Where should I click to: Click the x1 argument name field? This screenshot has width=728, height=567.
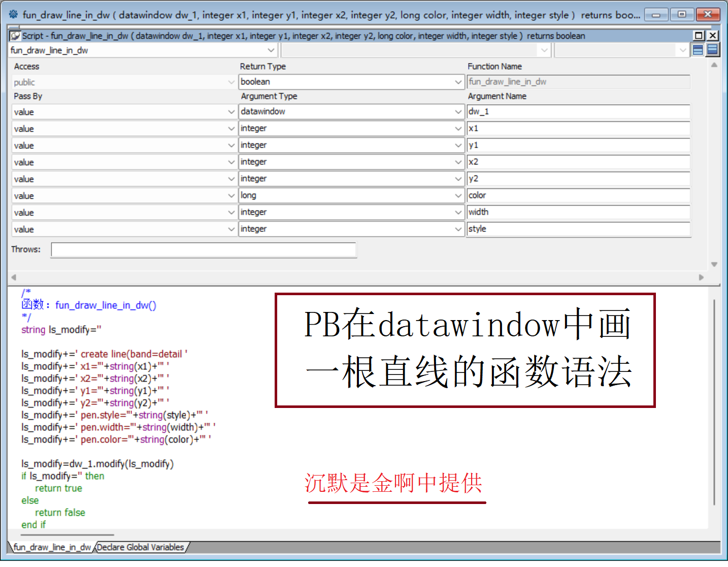578,129
